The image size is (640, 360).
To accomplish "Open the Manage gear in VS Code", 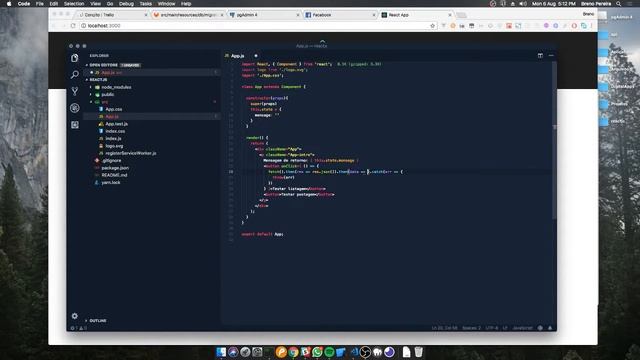I will pos(75,316).
